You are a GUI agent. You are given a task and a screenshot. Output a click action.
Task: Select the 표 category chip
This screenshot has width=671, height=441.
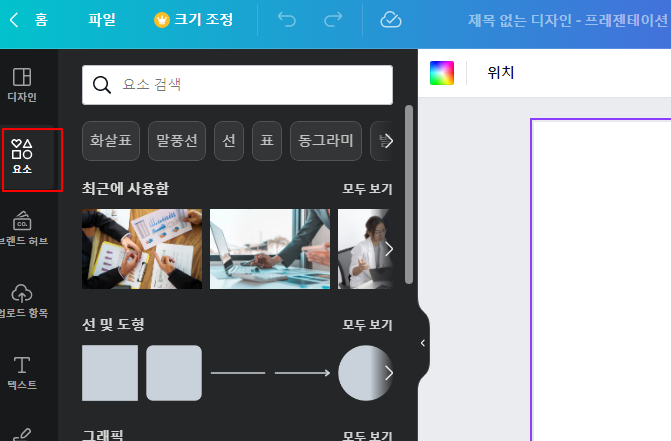point(267,141)
